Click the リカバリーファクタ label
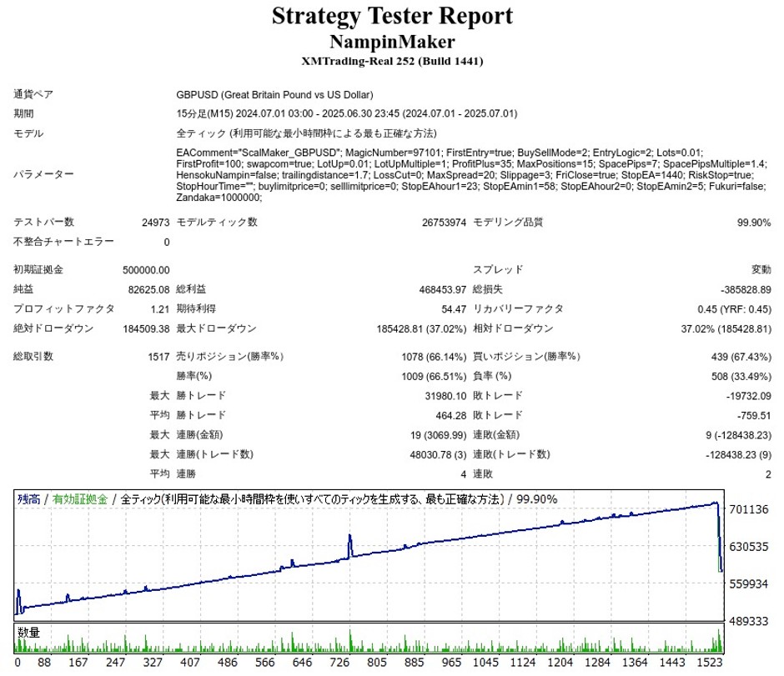 pyautogui.click(x=517, y=308)
